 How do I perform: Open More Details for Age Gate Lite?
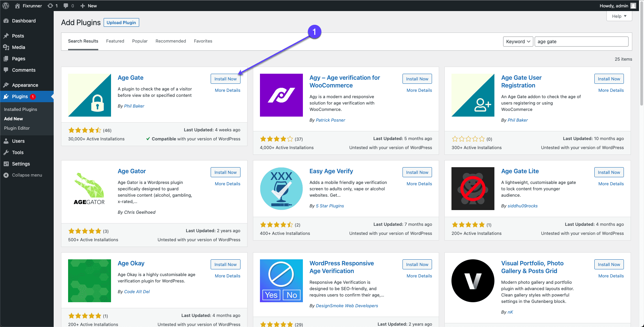click(611, 184)
